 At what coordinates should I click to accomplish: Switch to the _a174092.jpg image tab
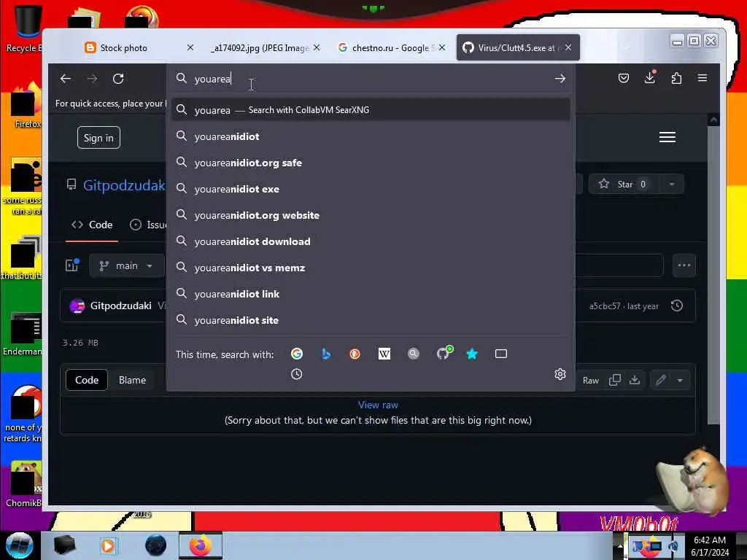(x=260, y=47)
